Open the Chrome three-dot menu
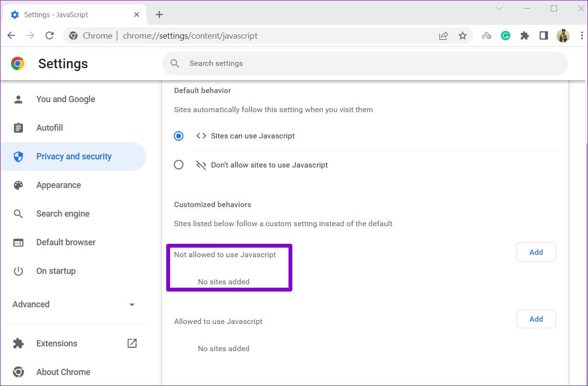This screenshot has width=588, height=386. [581, 36]
